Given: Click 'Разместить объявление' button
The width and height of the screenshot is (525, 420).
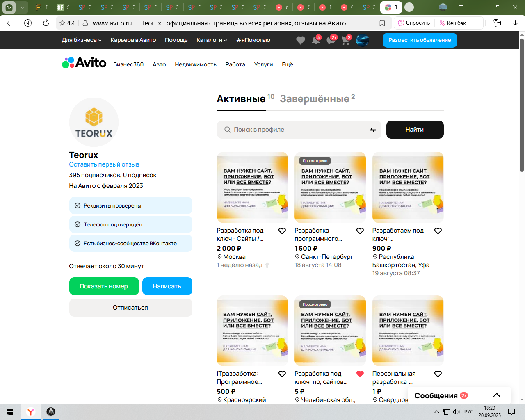Looking at the screenshot, I should (420, 40).
